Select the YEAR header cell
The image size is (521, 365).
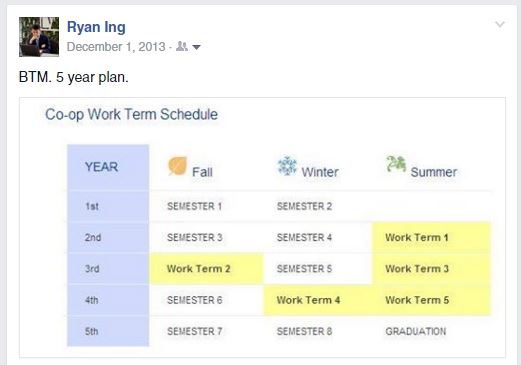(108, 167)
